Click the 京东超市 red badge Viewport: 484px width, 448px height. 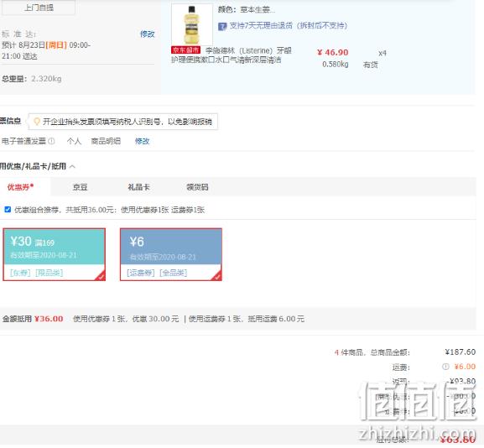click(186, 50)
